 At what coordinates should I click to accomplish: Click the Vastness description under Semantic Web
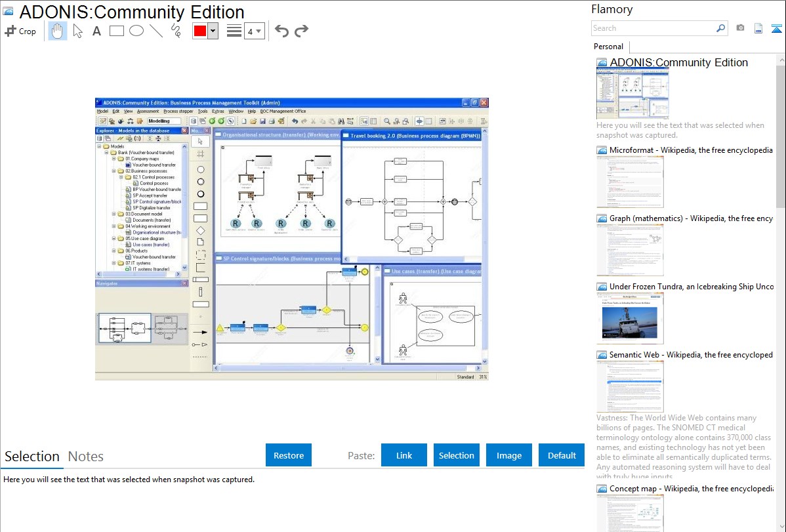[x=684, y=447]
